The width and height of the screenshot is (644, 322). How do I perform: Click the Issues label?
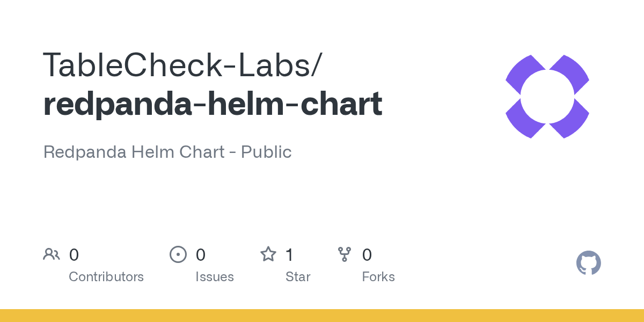click(215, 277)
